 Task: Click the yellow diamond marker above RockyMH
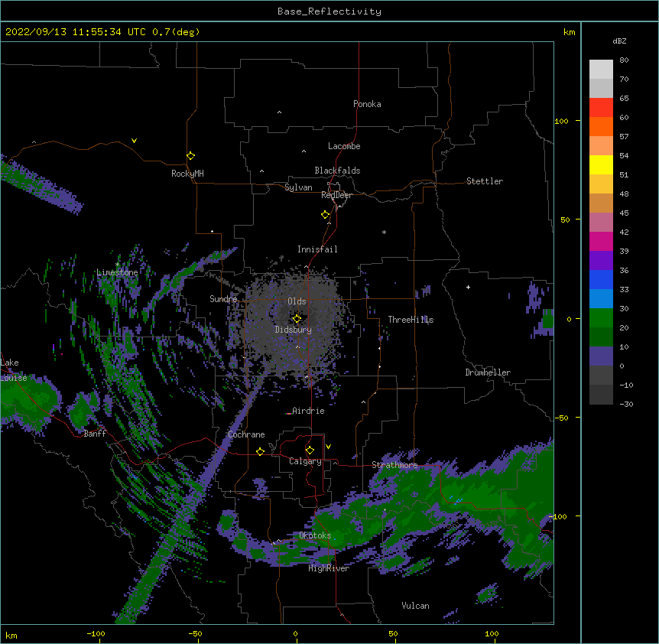pos(190,155)
